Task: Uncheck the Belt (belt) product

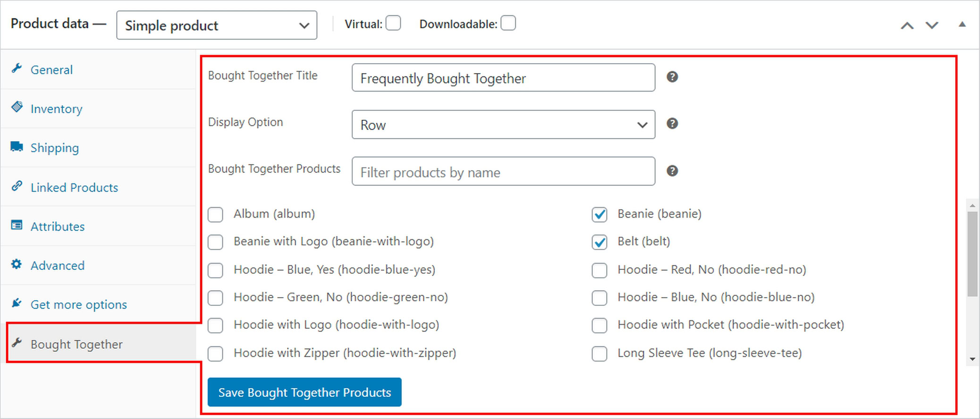Action: 600,242
